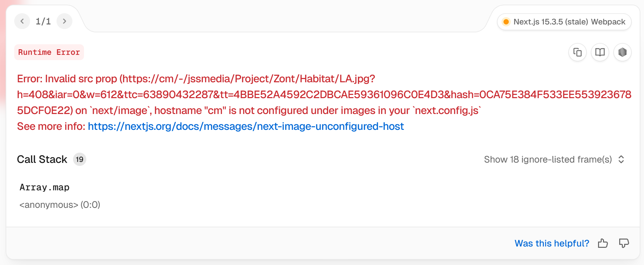Click the Next.js 15.3.5 (stale) Webpack badge
The height and width of the screenshot is (265, 644).
click(x=564, y=22)
